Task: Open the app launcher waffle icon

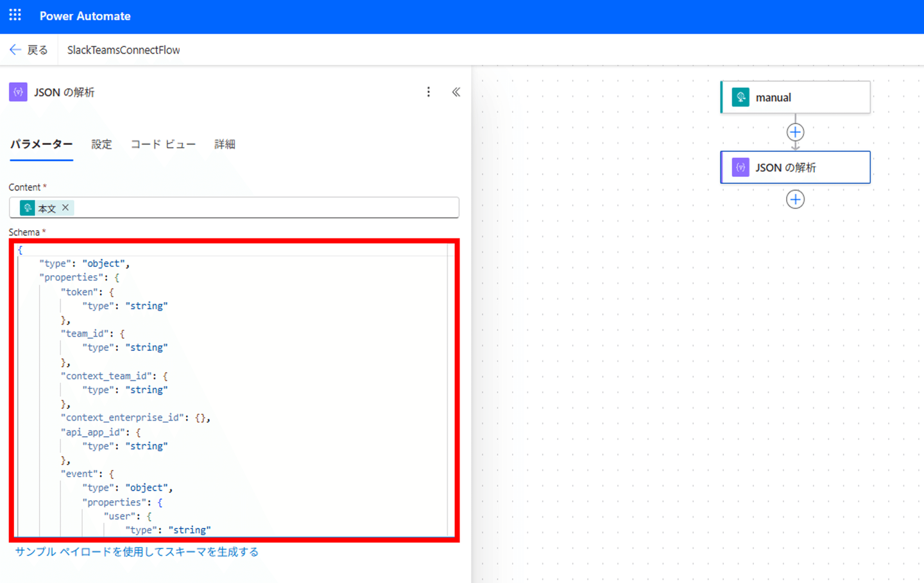Action: (x=15, y=15)
